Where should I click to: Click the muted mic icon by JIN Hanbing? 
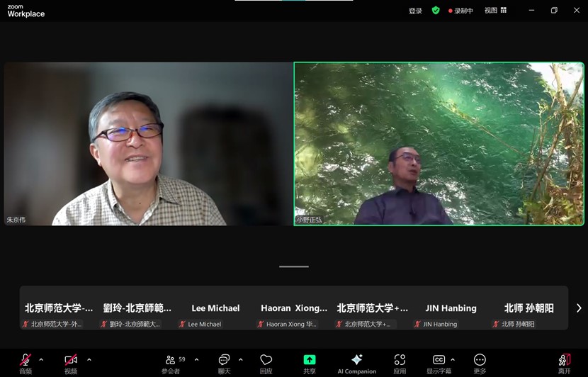[417, 324]
